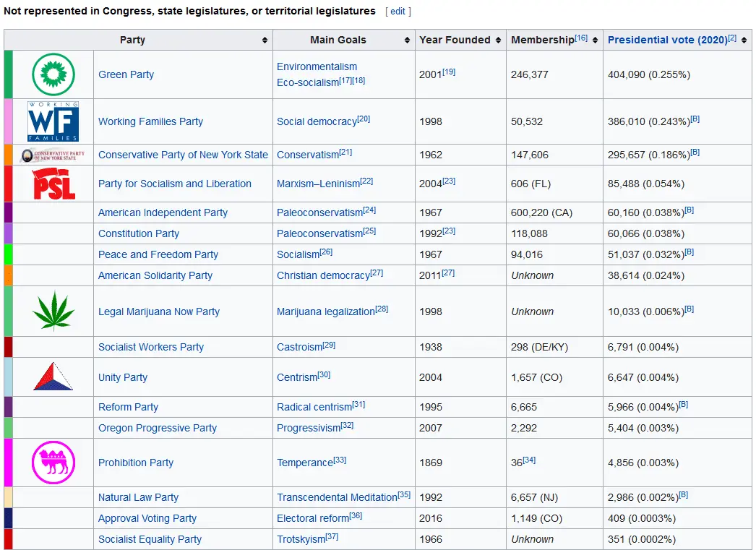Click footnote reference 16 beside Membership
The height and width of the screenshot is (550, 756).
(581, 38)
